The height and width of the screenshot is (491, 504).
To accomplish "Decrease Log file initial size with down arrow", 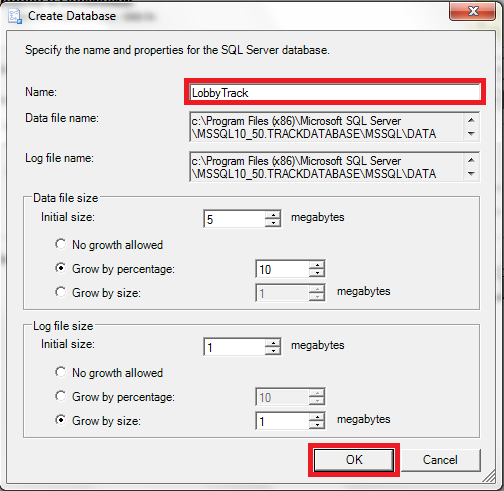I will (x=273, y=351).
